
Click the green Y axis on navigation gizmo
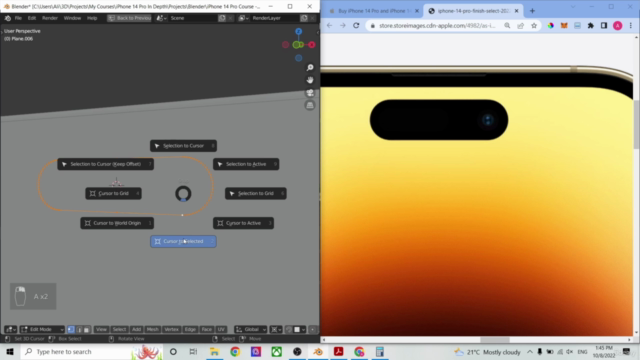[296, 45]
